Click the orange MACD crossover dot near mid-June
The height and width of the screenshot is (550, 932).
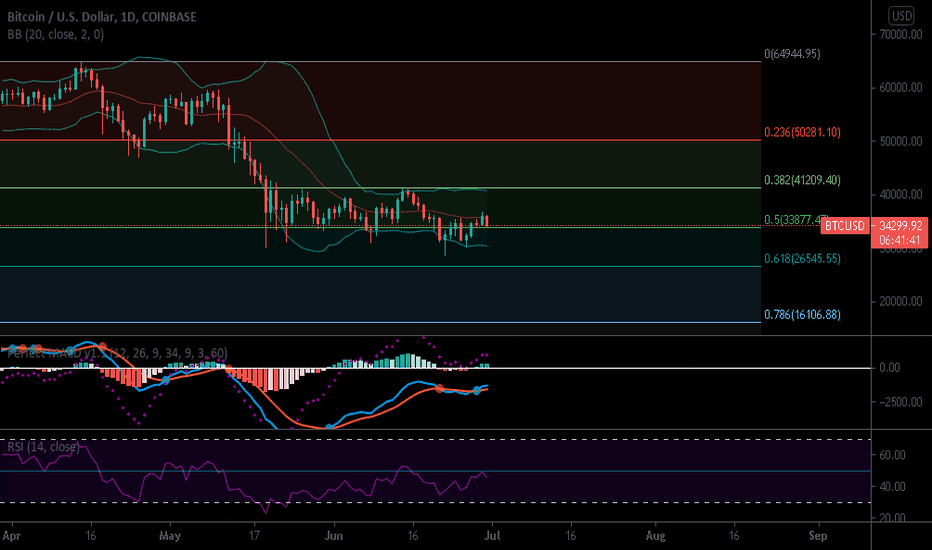point(439,388)
